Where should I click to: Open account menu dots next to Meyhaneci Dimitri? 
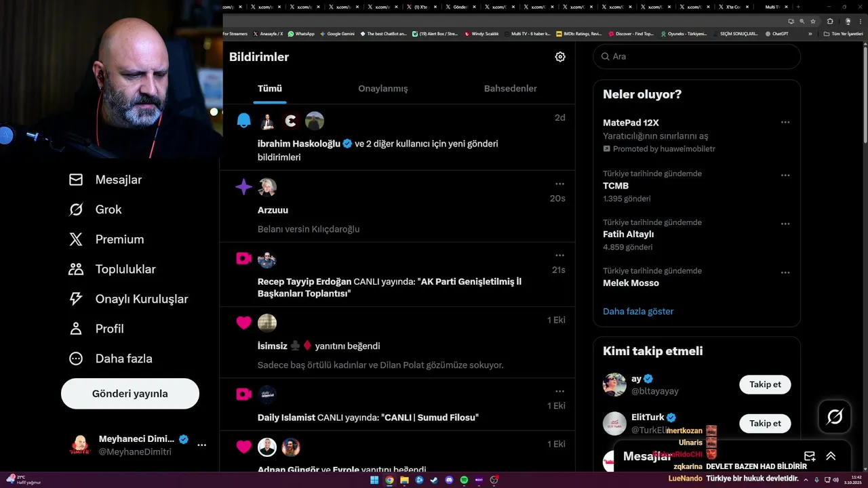point(201,445)
